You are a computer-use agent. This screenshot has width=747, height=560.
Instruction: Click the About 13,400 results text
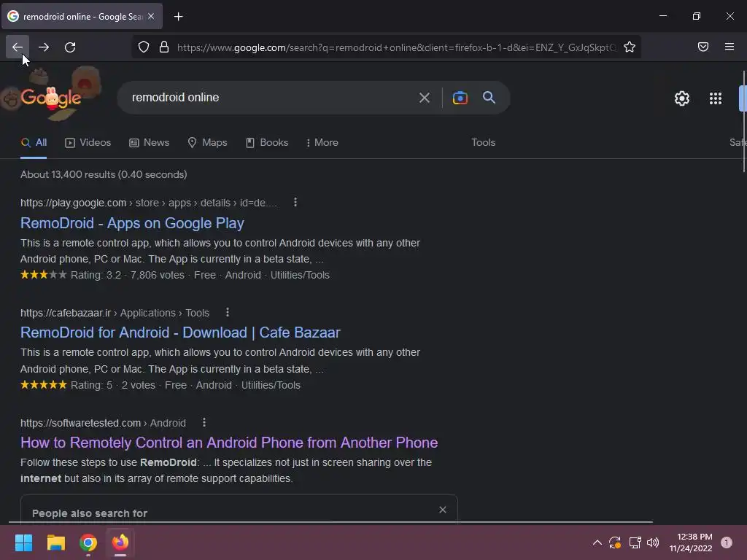tap(104, 174)
